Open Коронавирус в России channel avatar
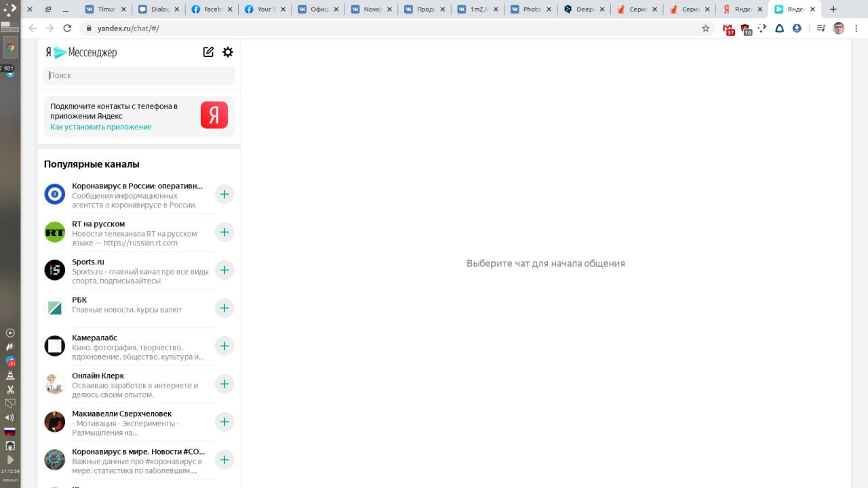 (x=55, y=195)
